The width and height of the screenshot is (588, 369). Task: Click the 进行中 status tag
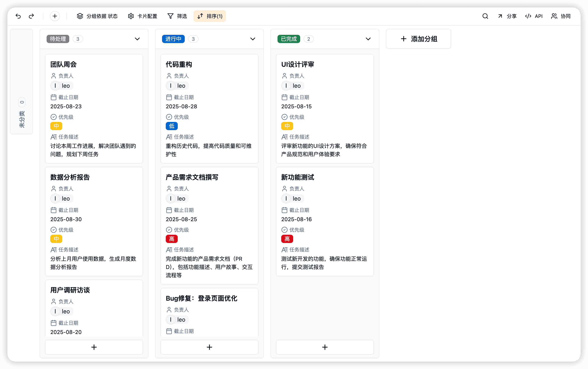pos(173,39)
